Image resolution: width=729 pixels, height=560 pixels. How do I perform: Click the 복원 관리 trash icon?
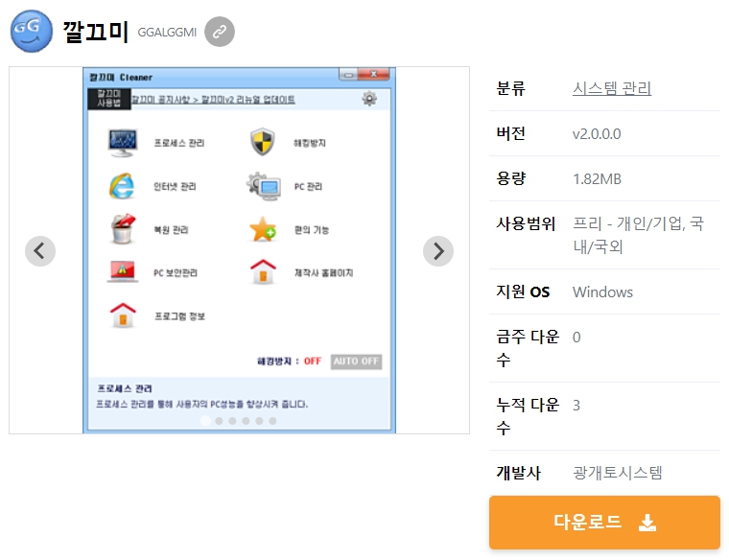(x=123, y=228)
